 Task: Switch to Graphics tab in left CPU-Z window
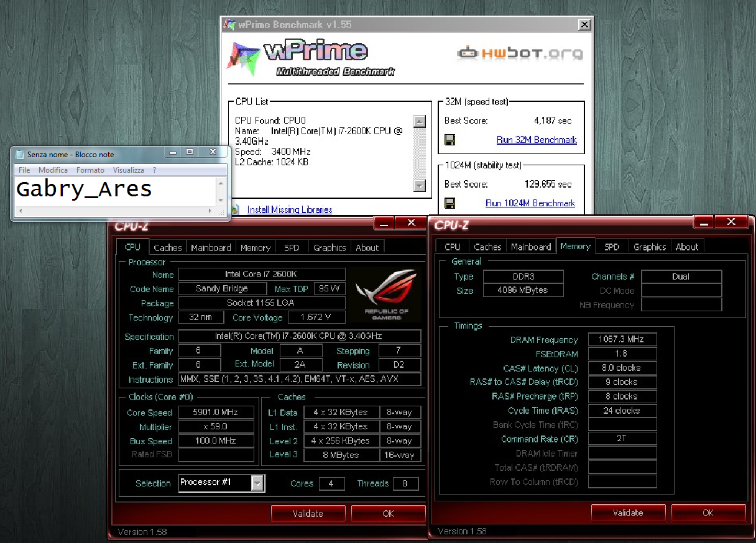(x=330, y=247)
